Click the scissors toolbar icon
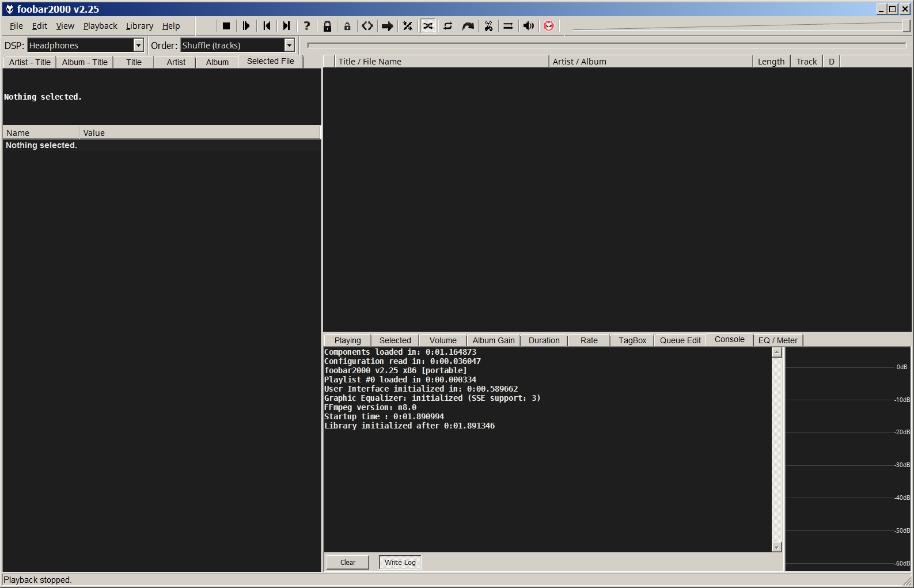Screen dimensions: 914x588 (x=488, y=26)
